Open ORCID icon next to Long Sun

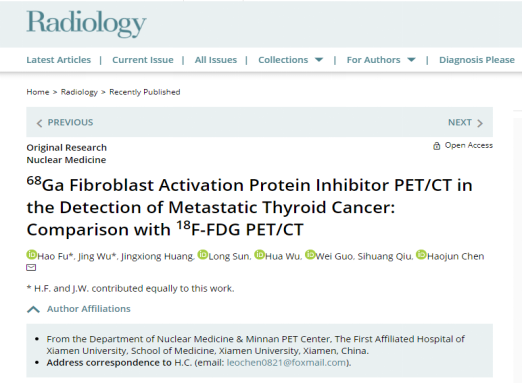click(x=202, y=255)
